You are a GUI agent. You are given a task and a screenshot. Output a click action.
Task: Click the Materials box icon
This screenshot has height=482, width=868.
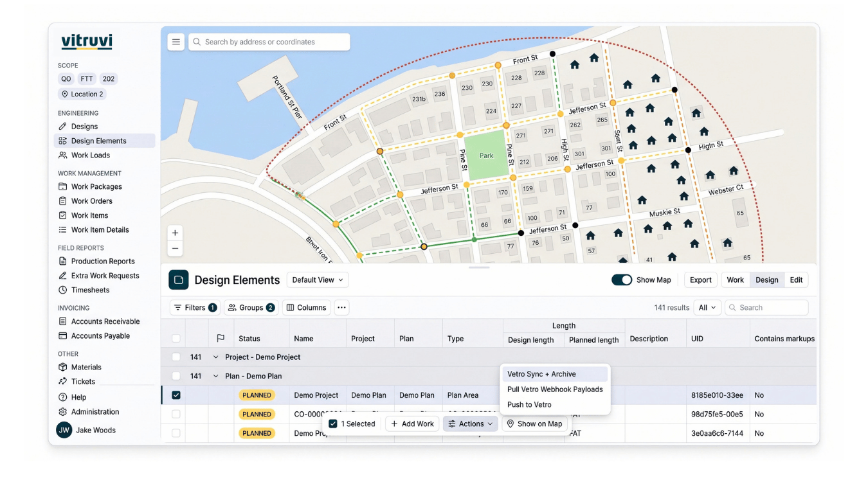[62, 368]
